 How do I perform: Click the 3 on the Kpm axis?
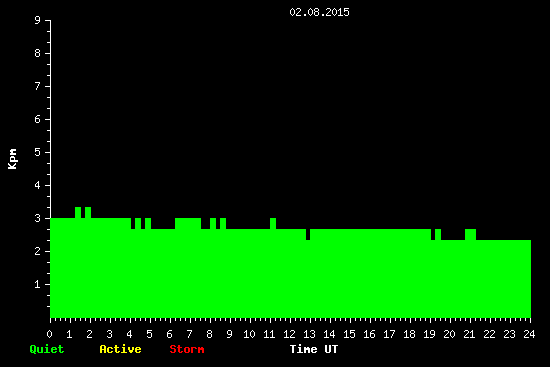pyautogui.click(x=38, y=218)
